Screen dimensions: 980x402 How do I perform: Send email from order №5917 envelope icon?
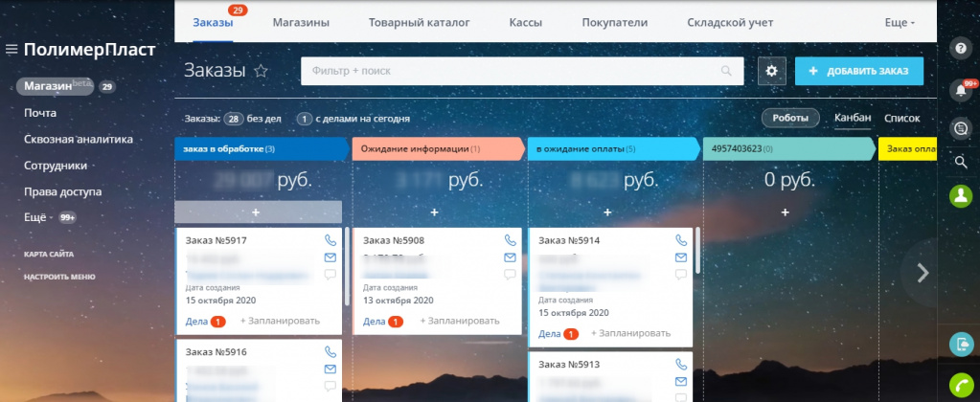330,257
